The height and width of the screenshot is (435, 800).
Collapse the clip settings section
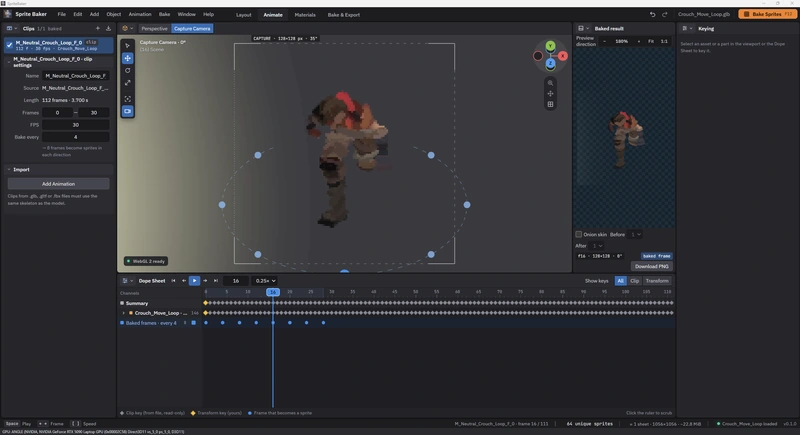pyautogui.click(x=9, y=62)
